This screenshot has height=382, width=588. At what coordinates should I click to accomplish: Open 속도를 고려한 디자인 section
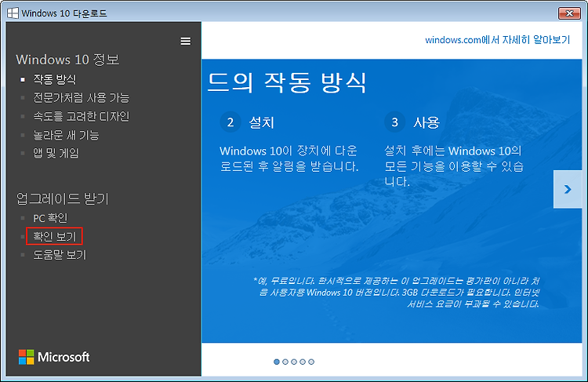tap(81, 116)
